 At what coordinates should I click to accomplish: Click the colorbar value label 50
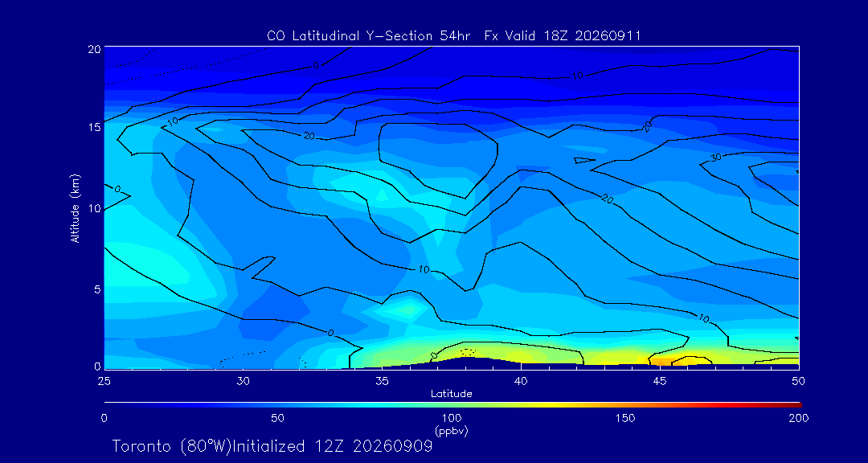point(278,418)
